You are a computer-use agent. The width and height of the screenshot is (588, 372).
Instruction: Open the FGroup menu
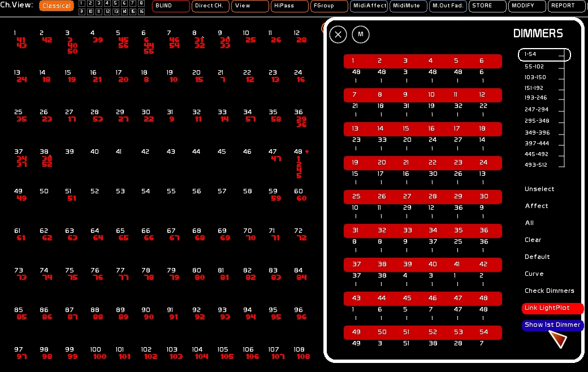(329, 6)
